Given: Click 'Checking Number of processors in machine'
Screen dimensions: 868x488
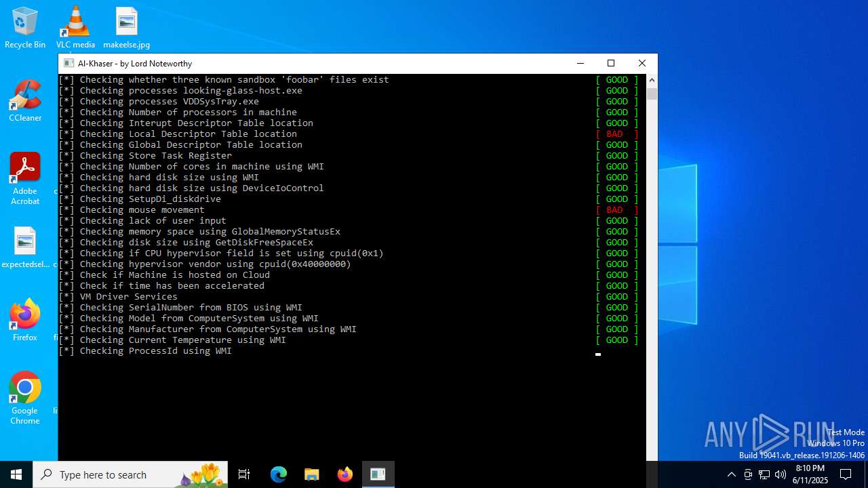Looking at the screenshot, I should tap(178, 113).
